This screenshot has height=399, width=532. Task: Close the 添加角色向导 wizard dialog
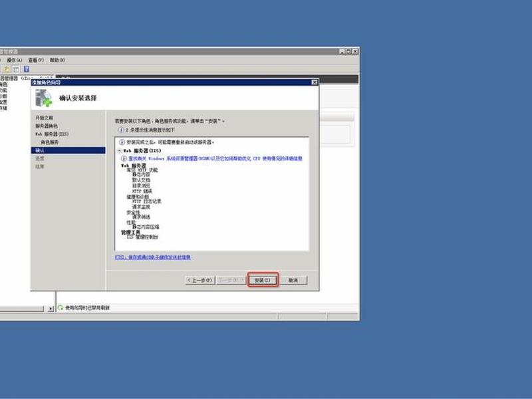click(315, 82)
